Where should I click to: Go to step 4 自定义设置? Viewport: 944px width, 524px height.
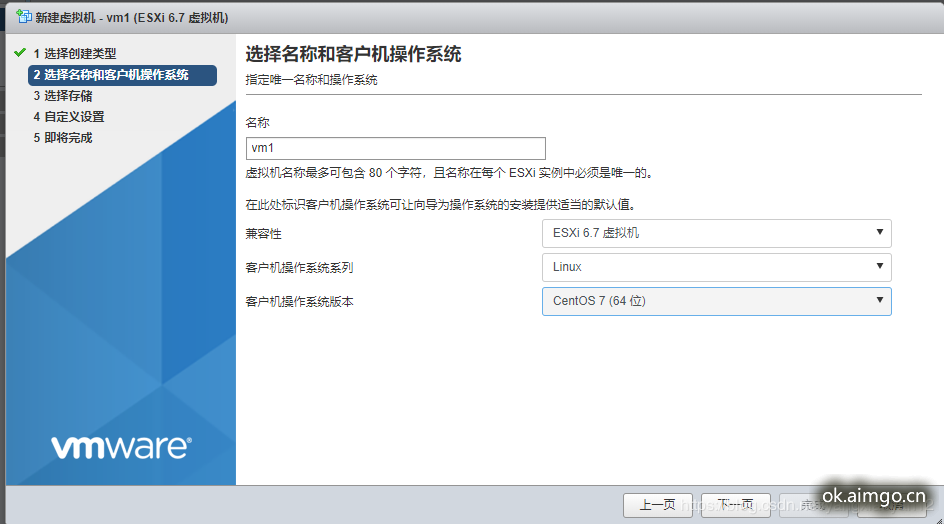click(69, 117)
